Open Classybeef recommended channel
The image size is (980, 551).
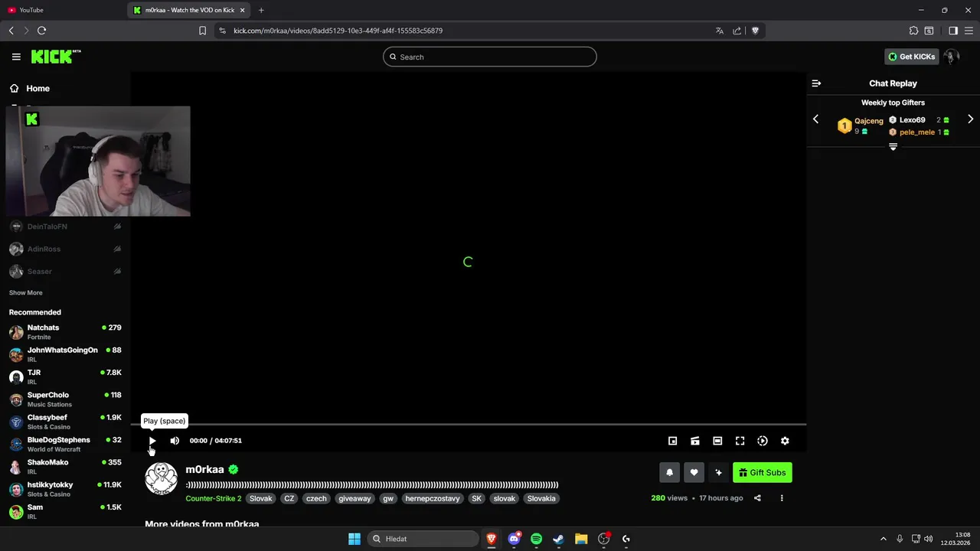65,422
